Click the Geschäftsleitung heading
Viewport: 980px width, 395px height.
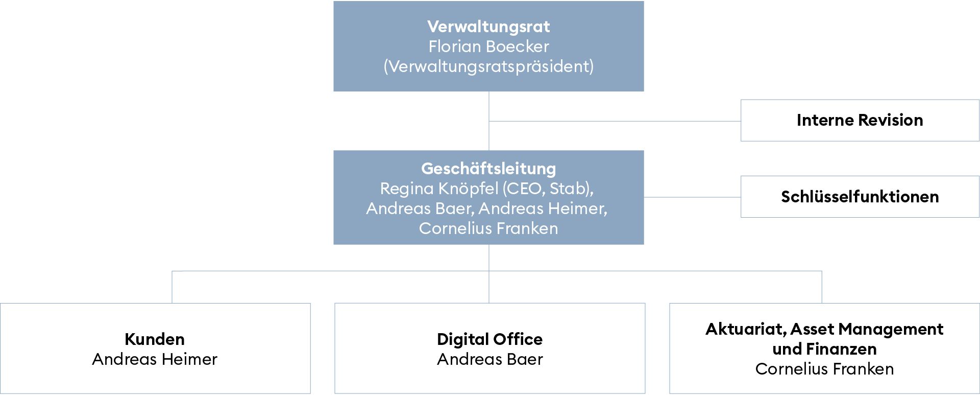[x=488, y=169]
